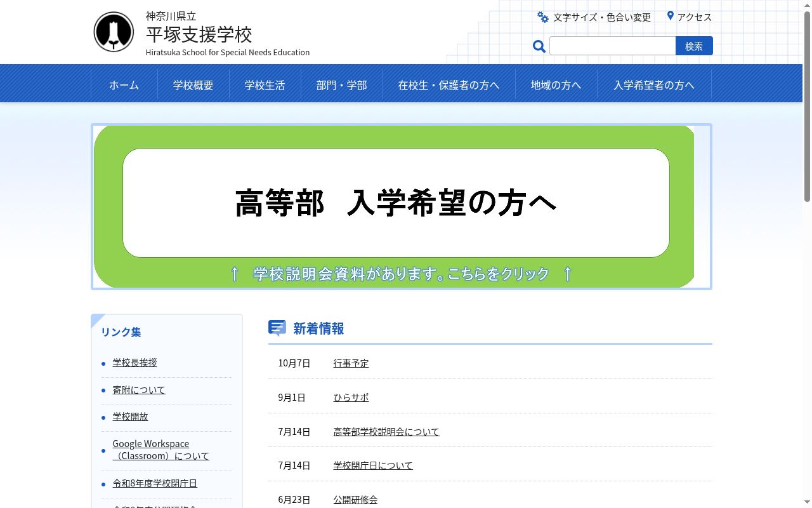The height and width of the screenshot is (508, 812).
Task: Click the リンク集 heading
Action: tap(121, 332)
